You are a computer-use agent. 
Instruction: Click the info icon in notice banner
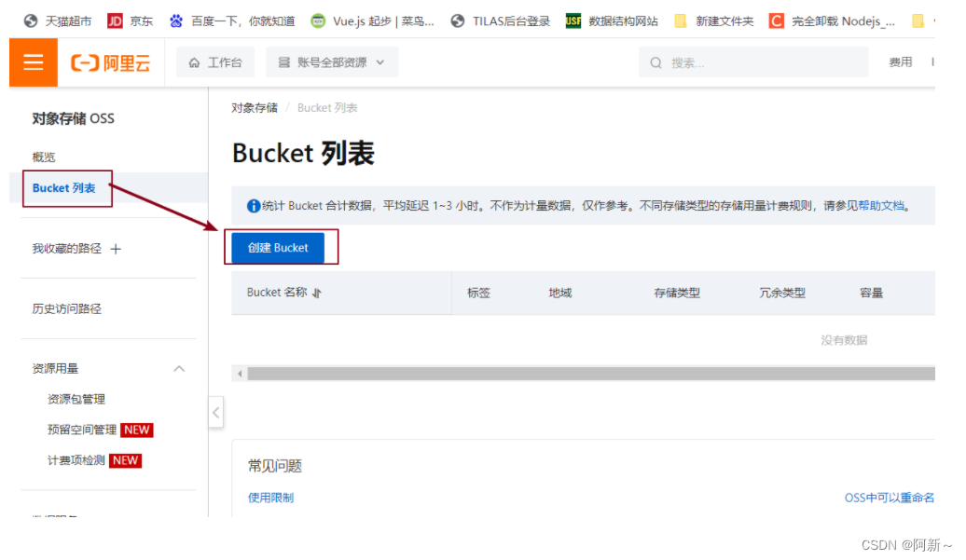254,206
